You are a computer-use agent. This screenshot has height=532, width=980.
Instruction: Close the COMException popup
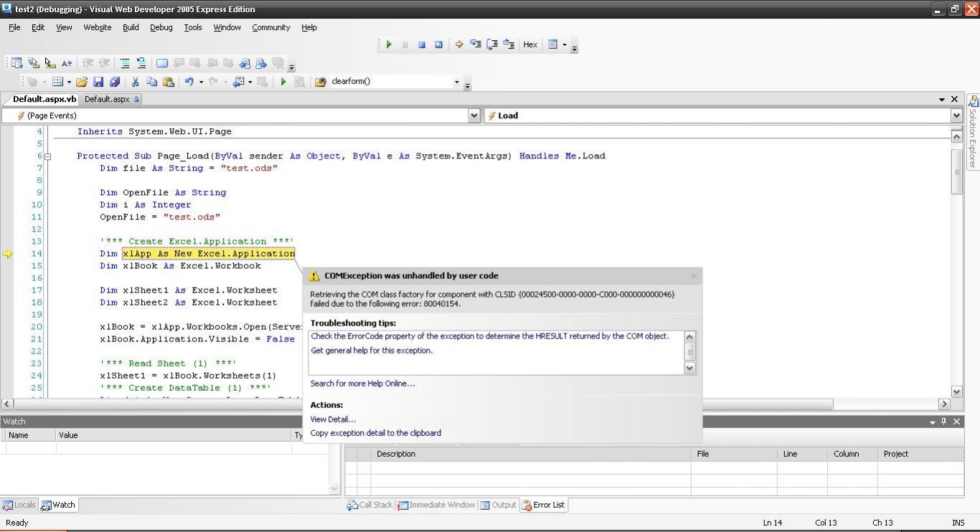point(694,276)
